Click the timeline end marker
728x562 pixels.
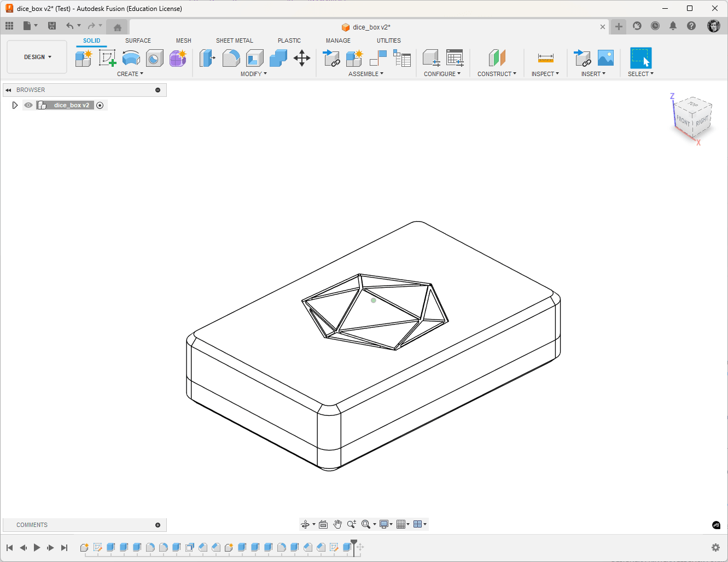click(x=354, y=547)
